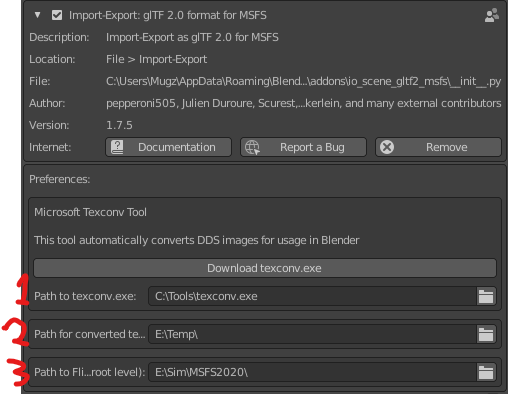The width and height of the screenshot is (508, 394).
Task: Click the 'Path for converted te...' label
Action: coord(89,334)
